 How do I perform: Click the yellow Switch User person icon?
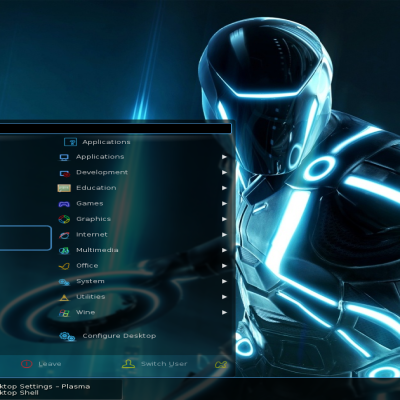129,364
